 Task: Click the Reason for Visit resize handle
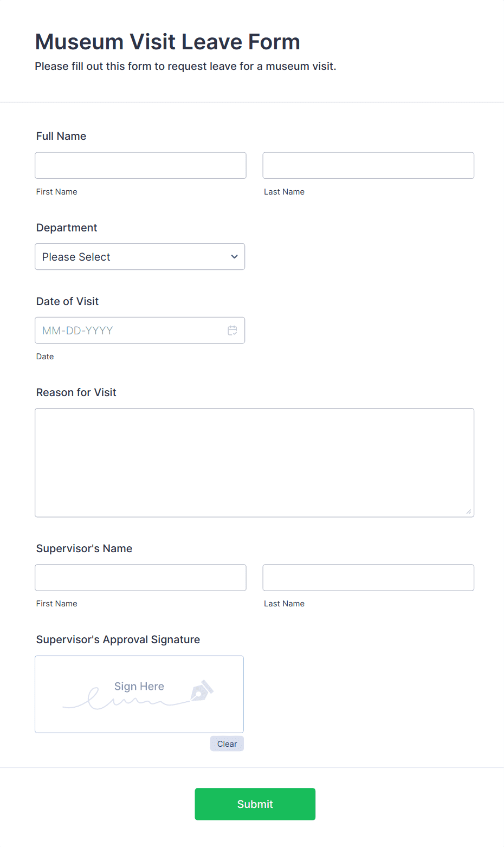point(468,511)
